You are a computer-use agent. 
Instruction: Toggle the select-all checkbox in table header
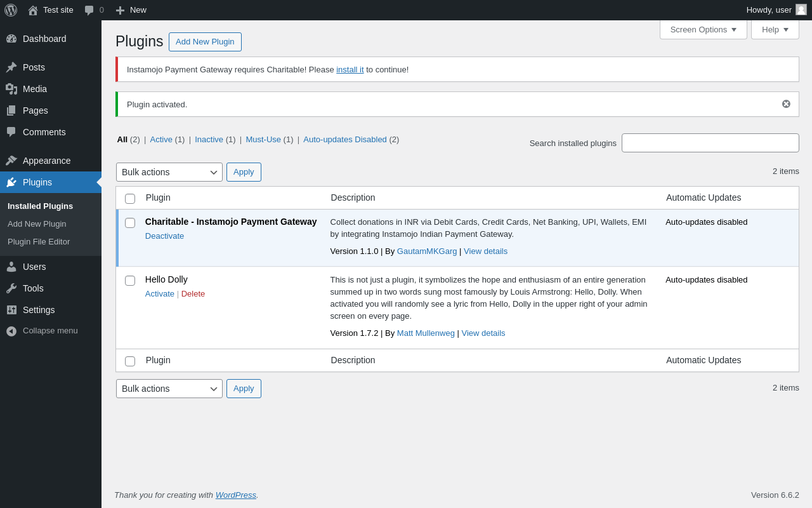point(130,199)
